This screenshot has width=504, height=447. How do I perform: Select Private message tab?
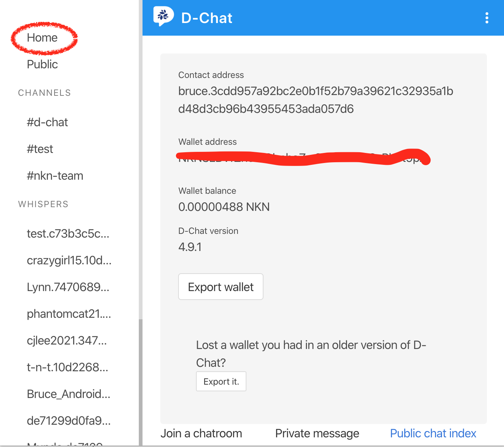click(x=317, y=433)
